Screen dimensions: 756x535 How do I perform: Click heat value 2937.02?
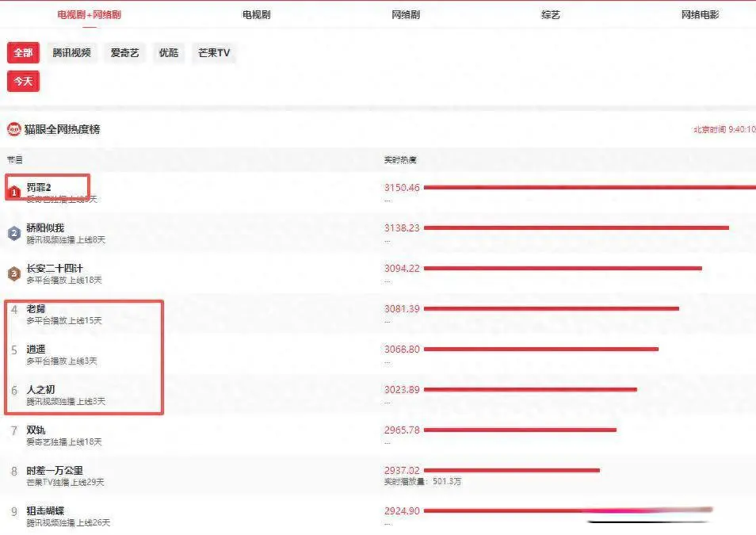[x=402, y=470]
